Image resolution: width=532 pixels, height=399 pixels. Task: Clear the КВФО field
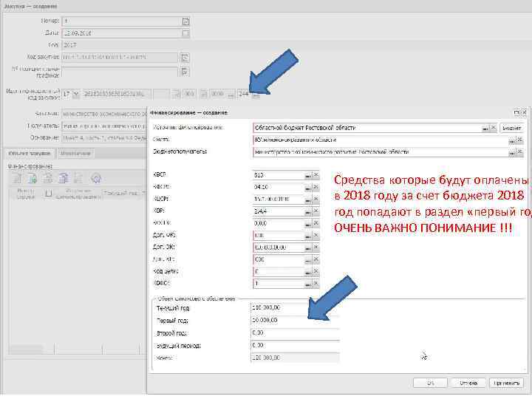pyautogui.click(x=316, y=284)
